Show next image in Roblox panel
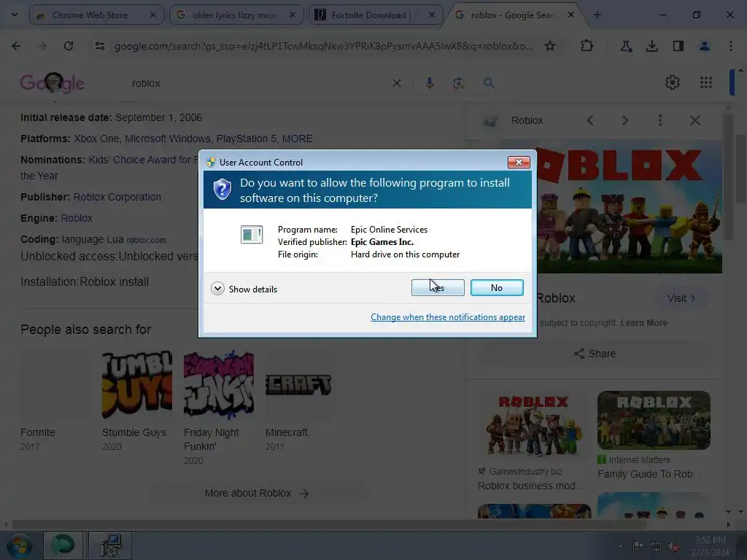 click(624, 120)
